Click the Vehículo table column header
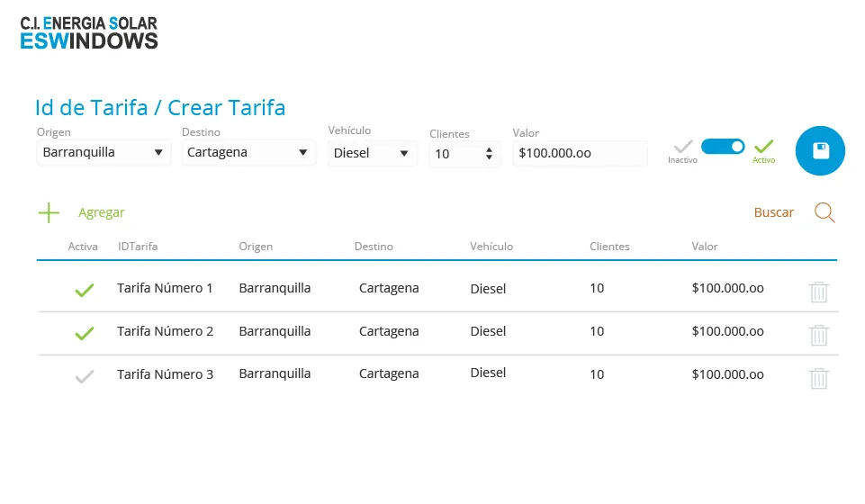Image resolution: width=865 pixels, height=504 pixels. (491, 247)
